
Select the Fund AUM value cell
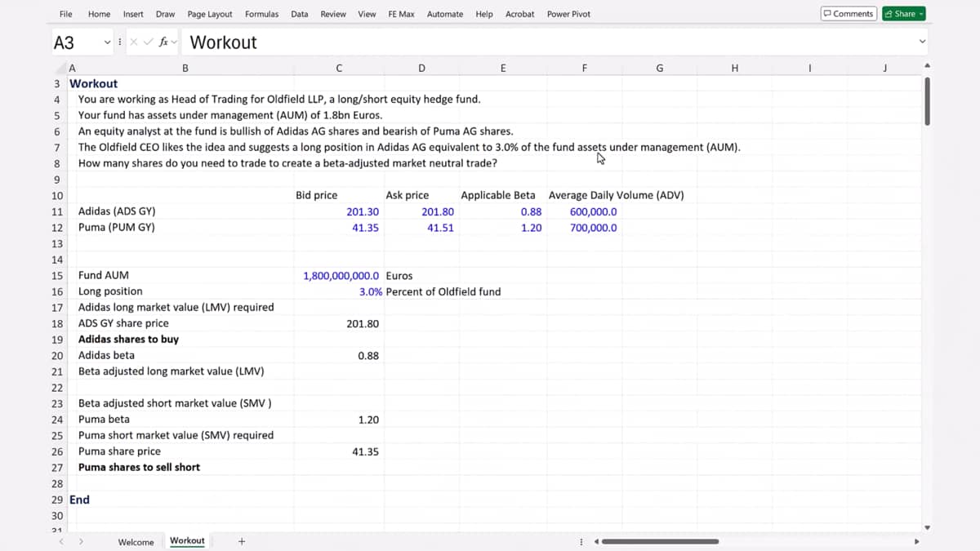pyautogui.click(x=341, y=276)
